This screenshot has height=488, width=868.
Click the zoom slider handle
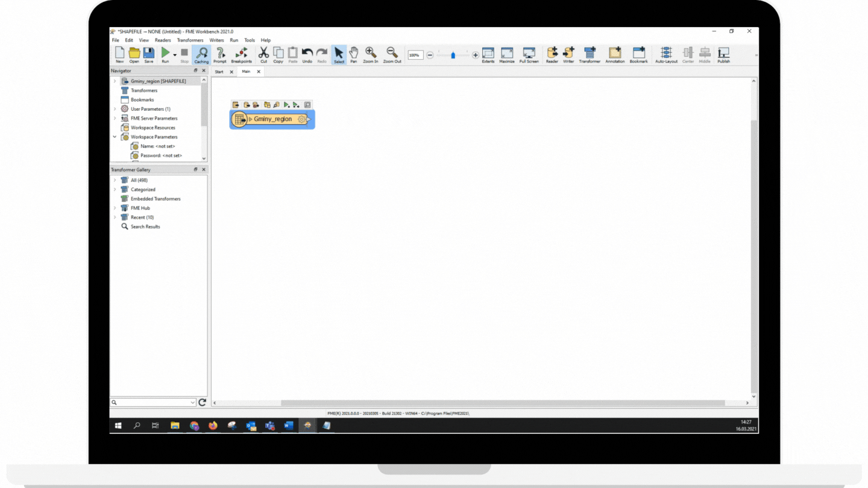click(453, 55)
